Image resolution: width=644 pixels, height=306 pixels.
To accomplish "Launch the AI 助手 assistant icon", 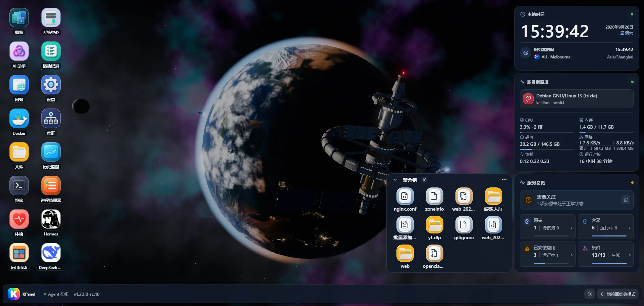I will [x=19, y=51].
